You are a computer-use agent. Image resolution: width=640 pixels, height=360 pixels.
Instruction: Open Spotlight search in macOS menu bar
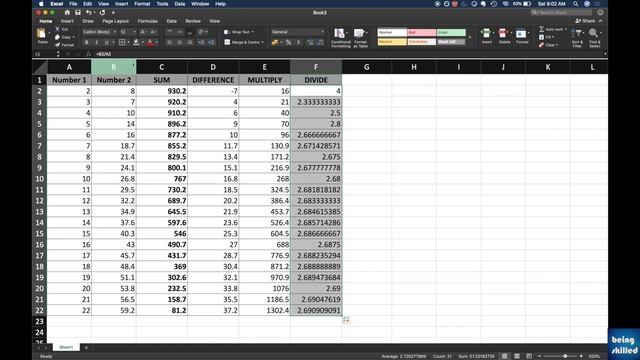576,4
